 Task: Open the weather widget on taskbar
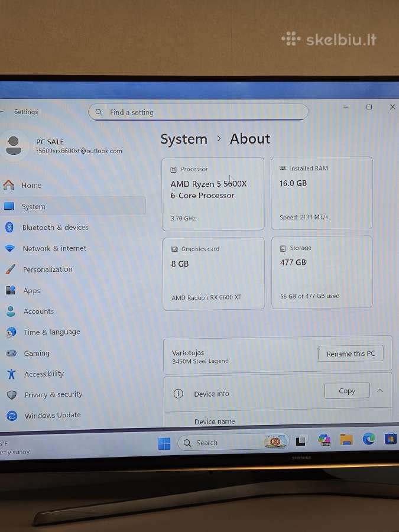(14, 448)
